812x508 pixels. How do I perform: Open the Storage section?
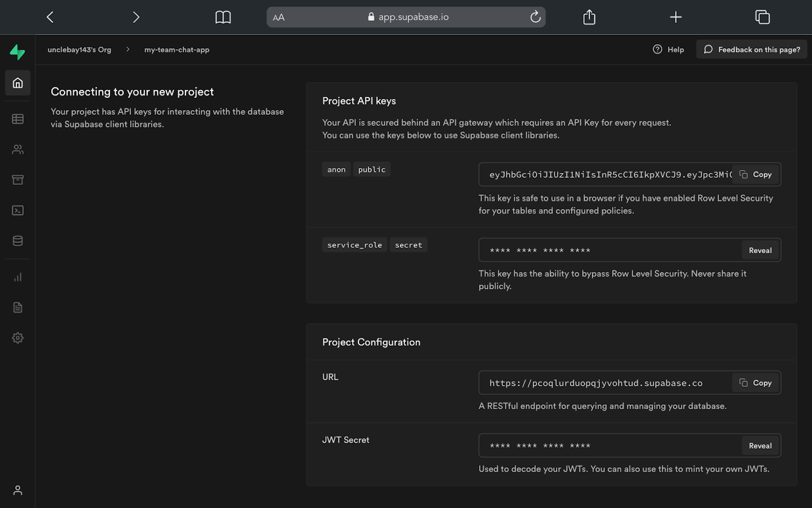(x=18, y=180)
